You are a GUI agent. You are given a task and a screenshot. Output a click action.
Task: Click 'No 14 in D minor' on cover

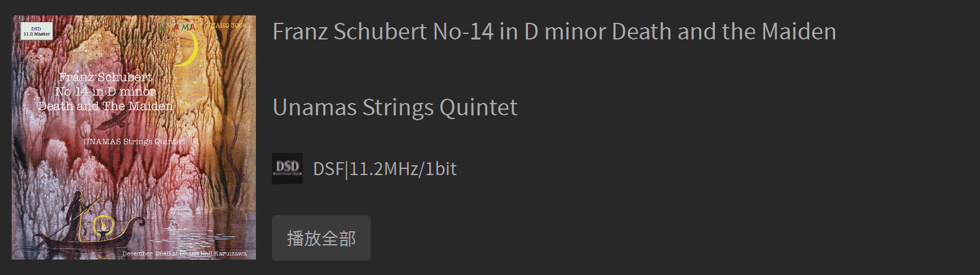point(105,91)
